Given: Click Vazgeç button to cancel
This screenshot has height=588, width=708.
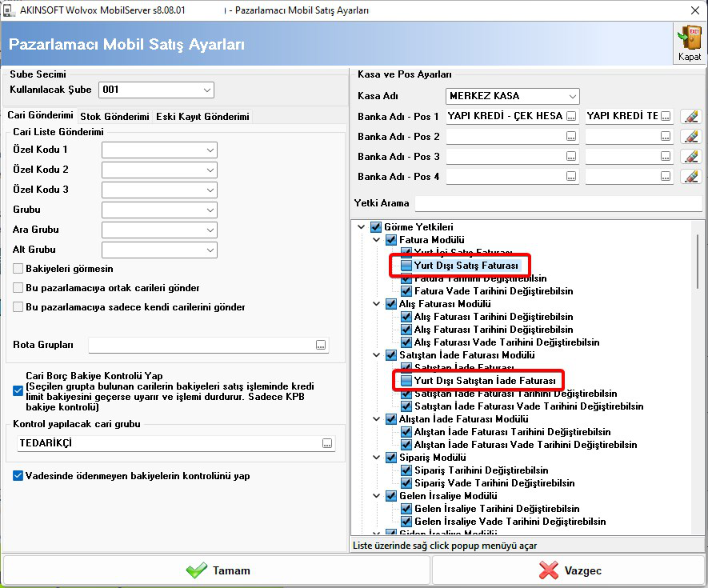Looking at the screenshot, I should click(x=569, y=570).
